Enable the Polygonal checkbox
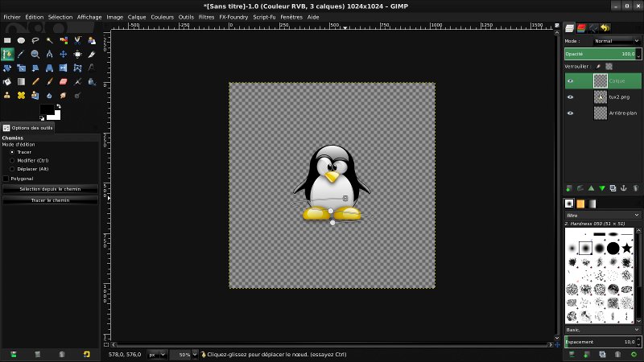 point(6,179)
